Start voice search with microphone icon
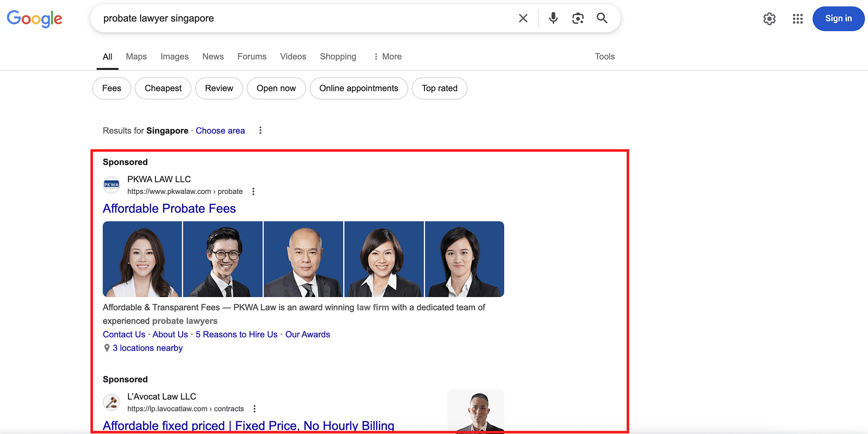Screen dimensions: 868x434 pyautogui.click(x=553, y=18)
